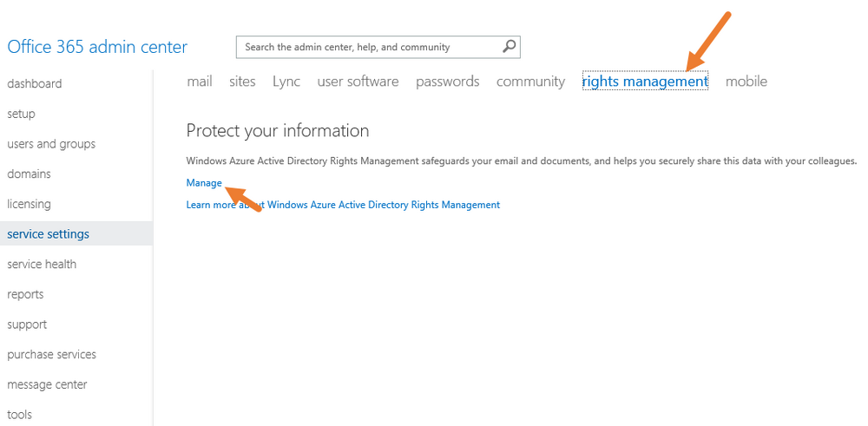The image size is (868, 426).
Task: Open the Office 365 admin center title
Action: point(97,47)
